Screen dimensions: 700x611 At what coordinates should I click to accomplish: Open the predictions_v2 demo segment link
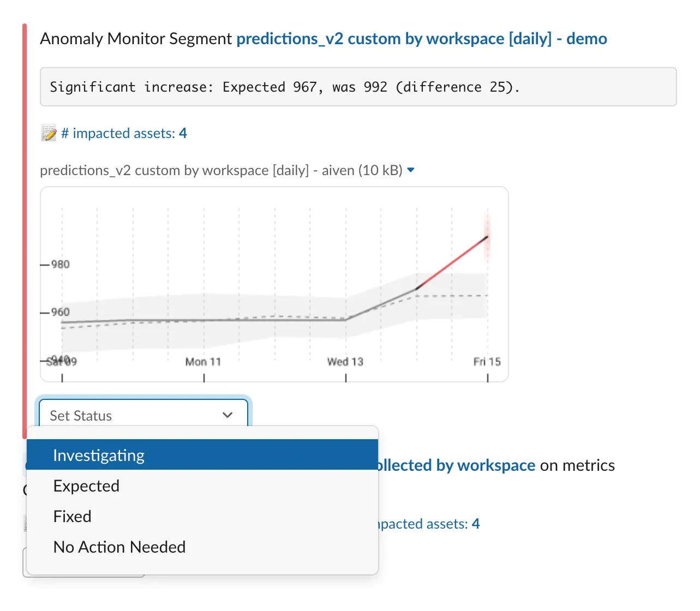tap(421, 39)
